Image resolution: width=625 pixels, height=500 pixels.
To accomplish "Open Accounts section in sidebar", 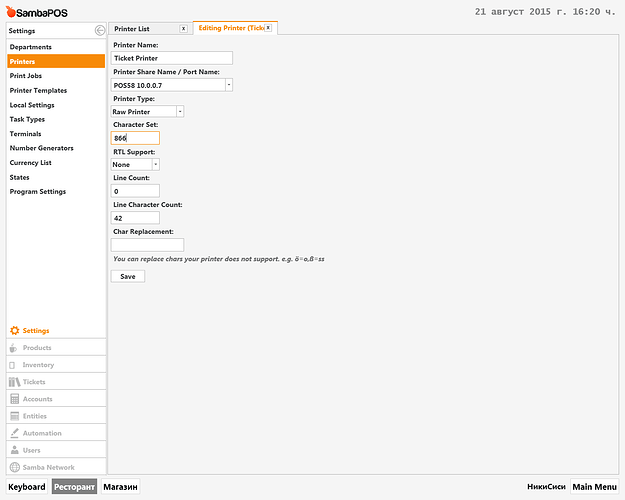I will pos(56,399).
